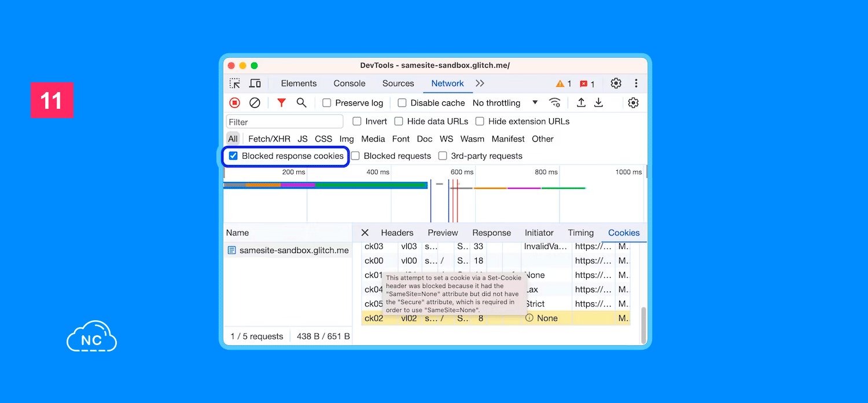The width and height of the screenshot is (868, 403).
Task: Filter requests by Media
Action: click(373, 139)
